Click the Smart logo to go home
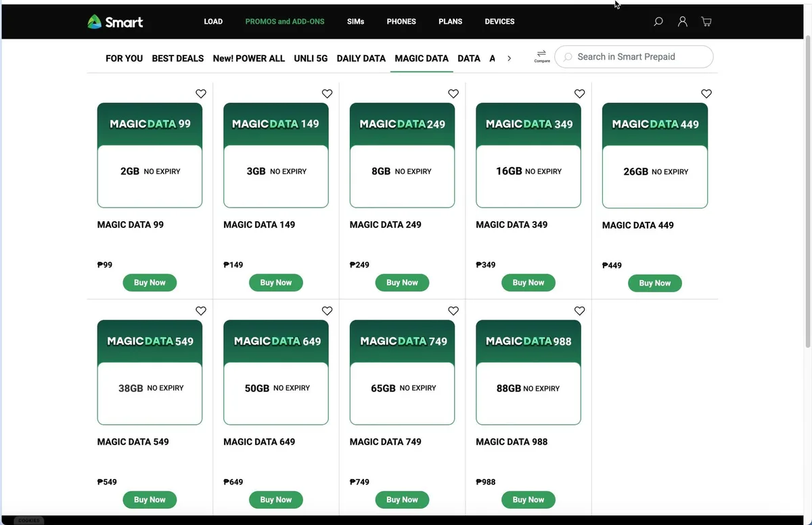 coord(115,22)
